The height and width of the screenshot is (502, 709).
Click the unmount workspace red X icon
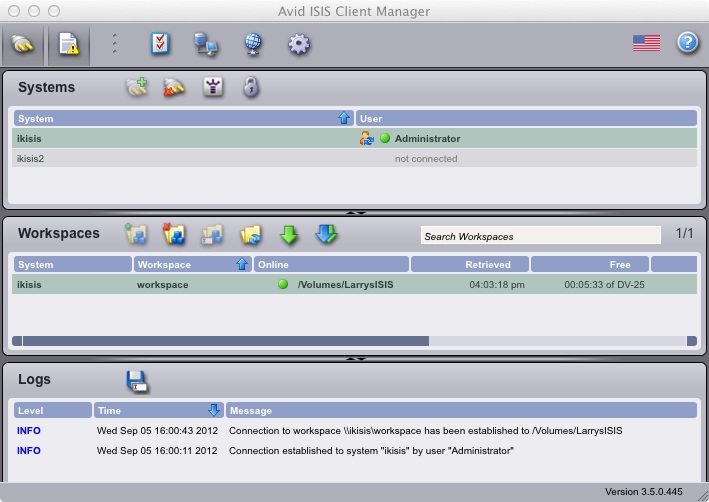point(174,234)
